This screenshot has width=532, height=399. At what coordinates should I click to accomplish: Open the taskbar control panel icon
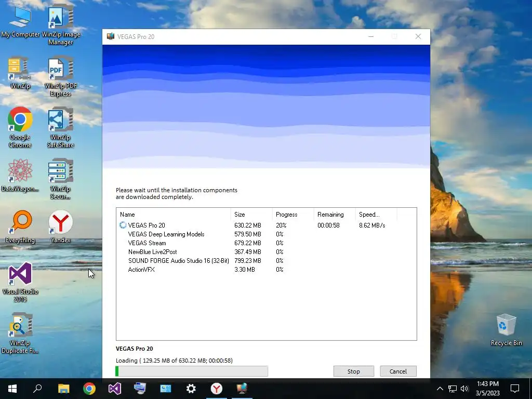coord(166,389)
